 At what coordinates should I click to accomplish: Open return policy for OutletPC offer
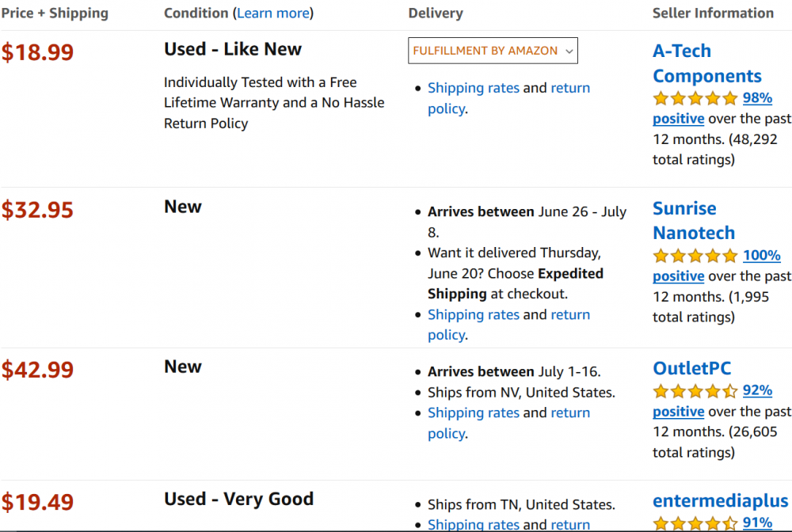coord(508,423)
